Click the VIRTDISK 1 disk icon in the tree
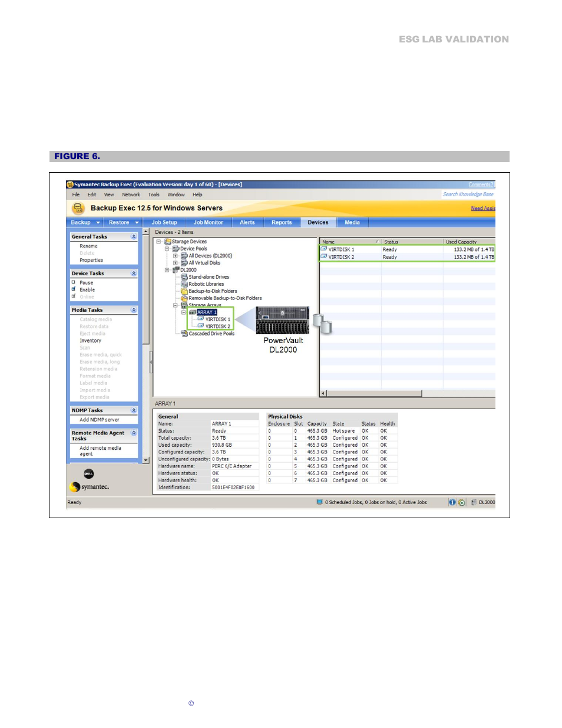 201,319
